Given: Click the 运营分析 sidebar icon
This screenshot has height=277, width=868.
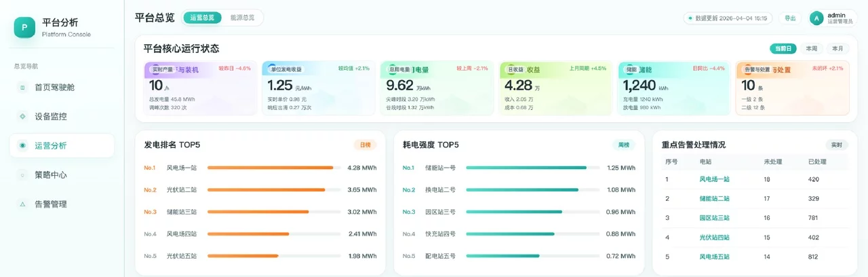Looking at the screenshot, I should (22, 146).
